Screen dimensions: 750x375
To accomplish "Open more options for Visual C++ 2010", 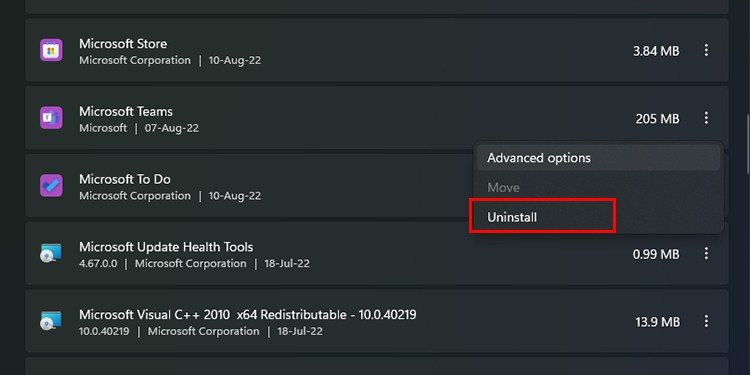I will 706,321.
